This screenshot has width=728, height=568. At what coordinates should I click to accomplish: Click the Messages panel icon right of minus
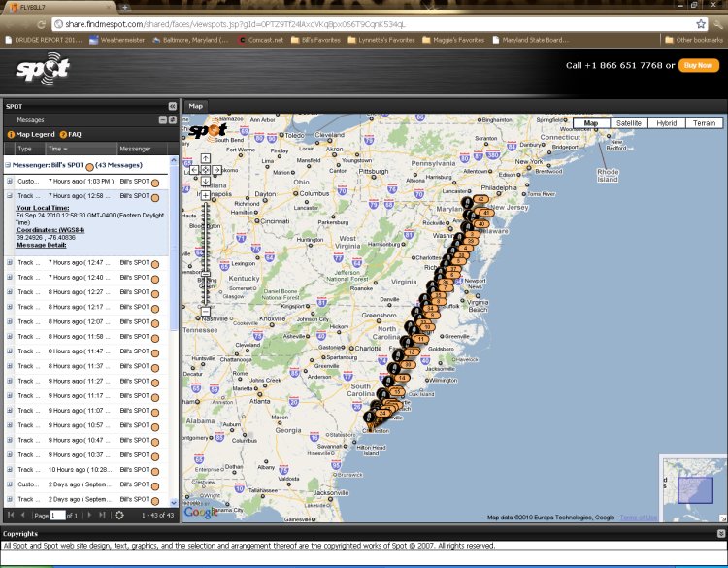pos(172,119)
